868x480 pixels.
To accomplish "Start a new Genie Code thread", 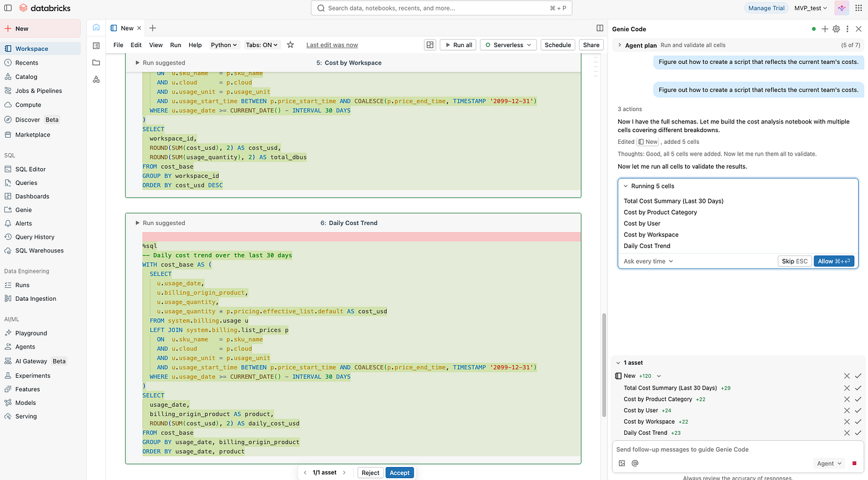I will (825, 29).
